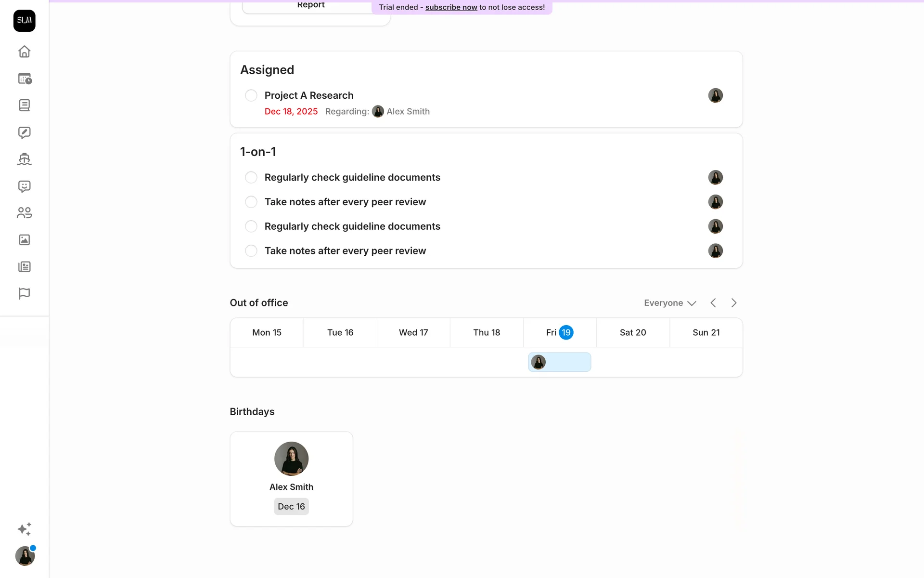Expand the Everyone filter dropdown
The image size is (924, 578).
tap(670, 303)
